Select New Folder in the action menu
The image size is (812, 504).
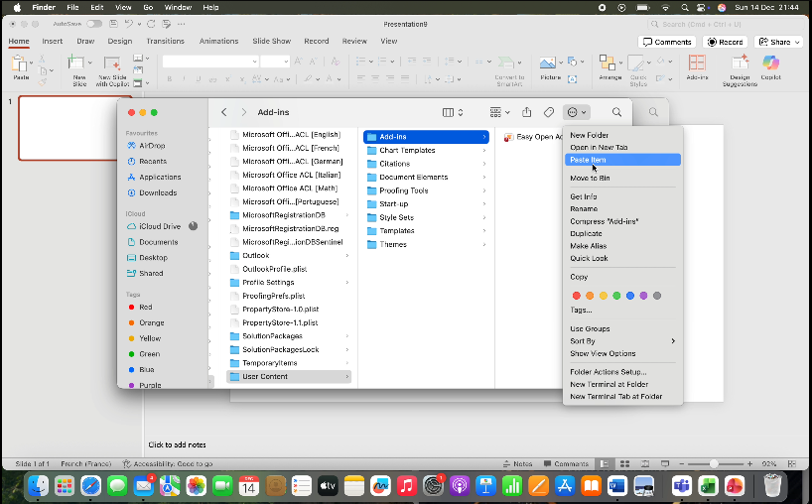pos(589,135)
